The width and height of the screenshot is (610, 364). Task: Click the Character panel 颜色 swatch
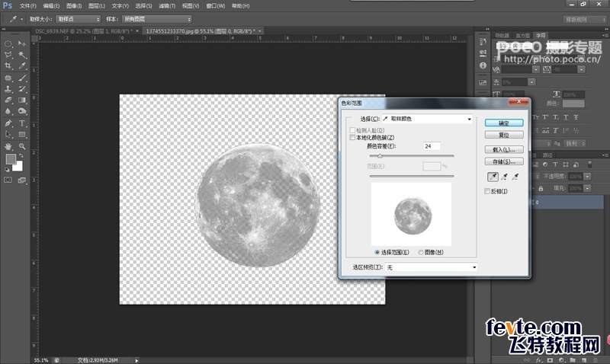[573, 104]
